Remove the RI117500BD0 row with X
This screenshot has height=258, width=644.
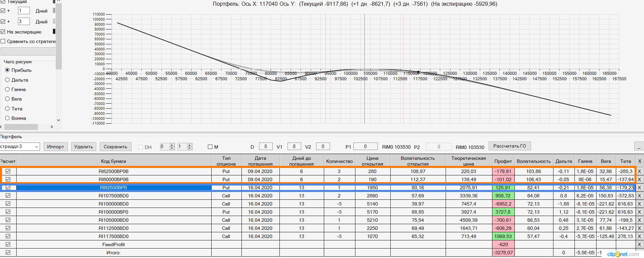(639, 236)
